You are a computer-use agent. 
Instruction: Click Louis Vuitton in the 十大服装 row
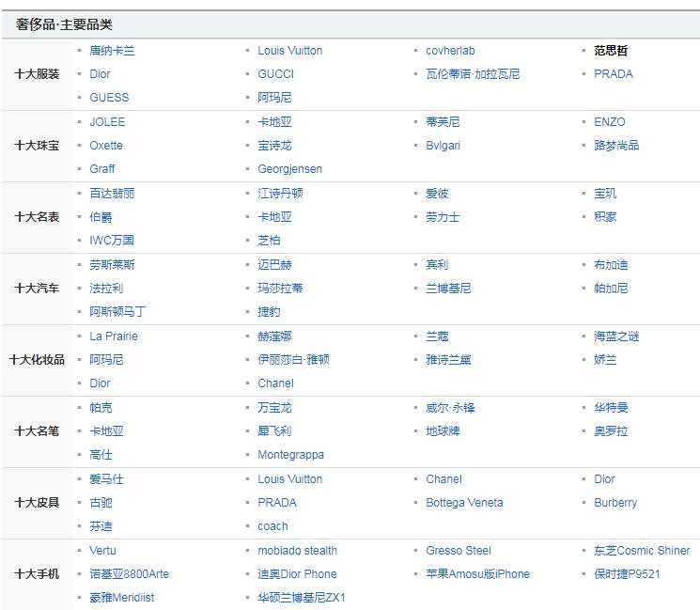click(289, 51)
